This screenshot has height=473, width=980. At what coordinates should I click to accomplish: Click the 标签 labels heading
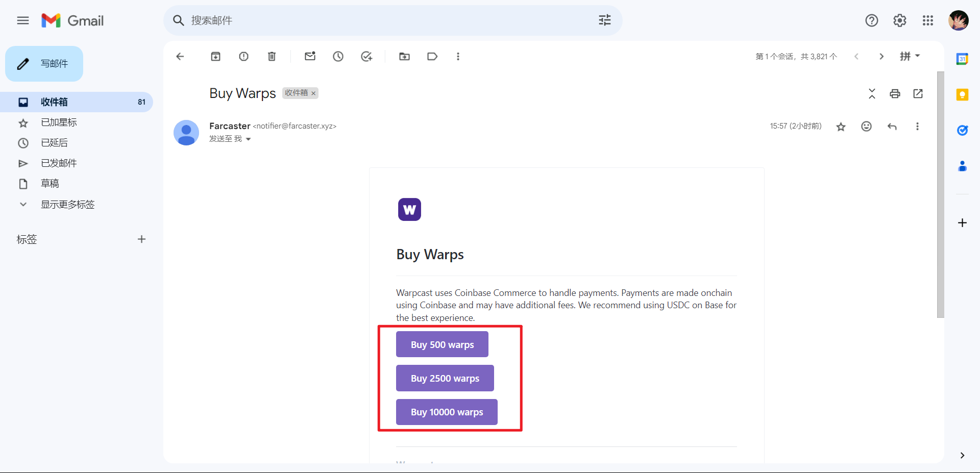(27, 239)
